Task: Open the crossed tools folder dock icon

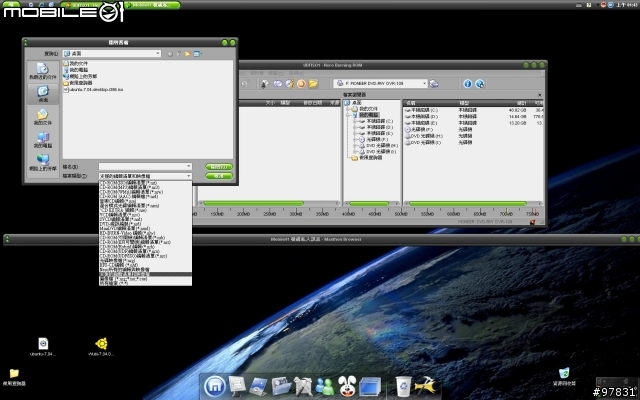Action: point(303,386)
